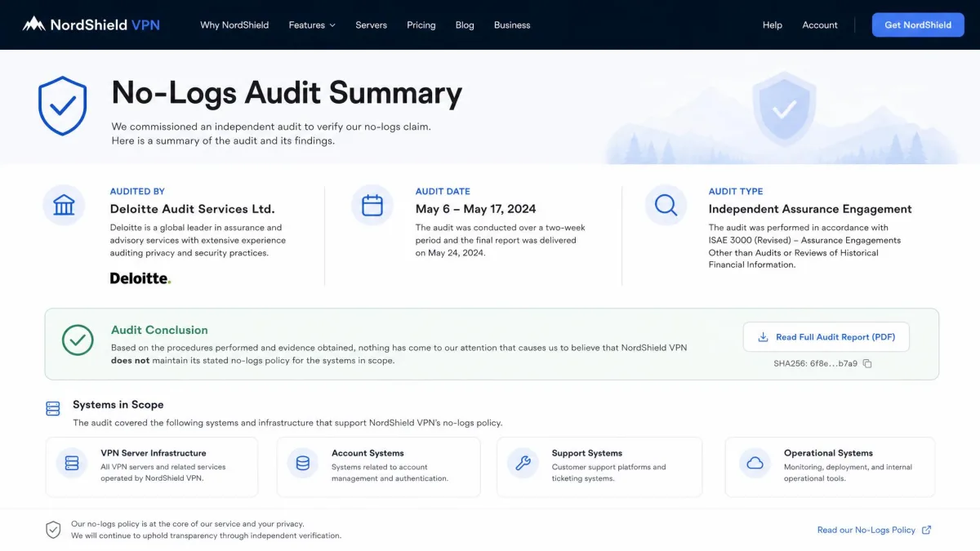Click the Systems in Scope server icon
The height and width of the screenshot is (551, 980).
[53, 407]
